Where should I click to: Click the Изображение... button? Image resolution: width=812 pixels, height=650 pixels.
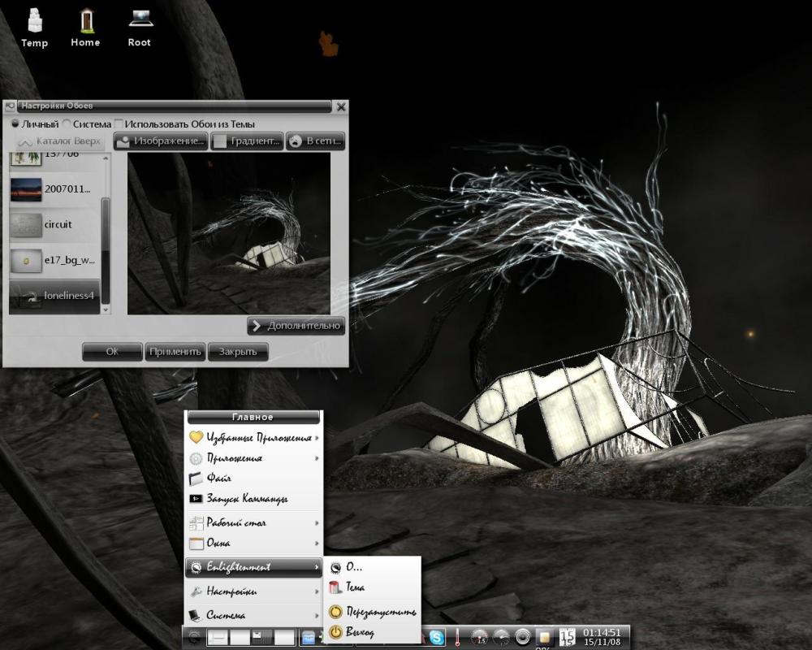(x=161, y=141)
